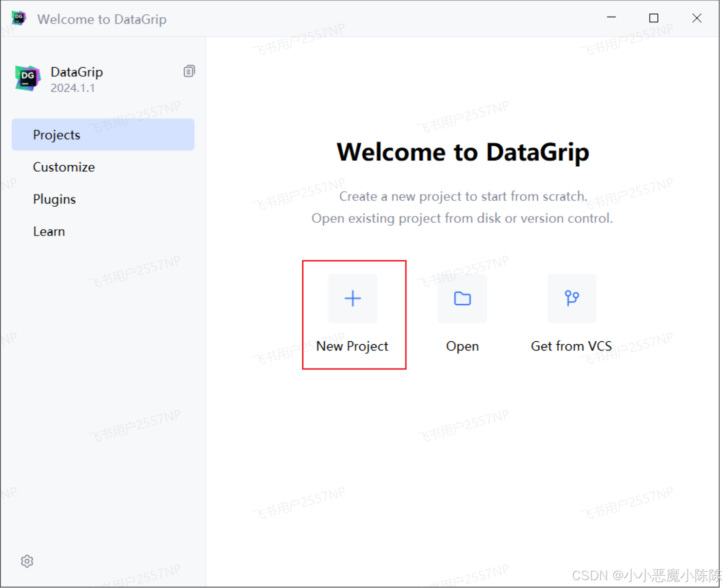
Task: Click the New Project label
Action: 352,346
